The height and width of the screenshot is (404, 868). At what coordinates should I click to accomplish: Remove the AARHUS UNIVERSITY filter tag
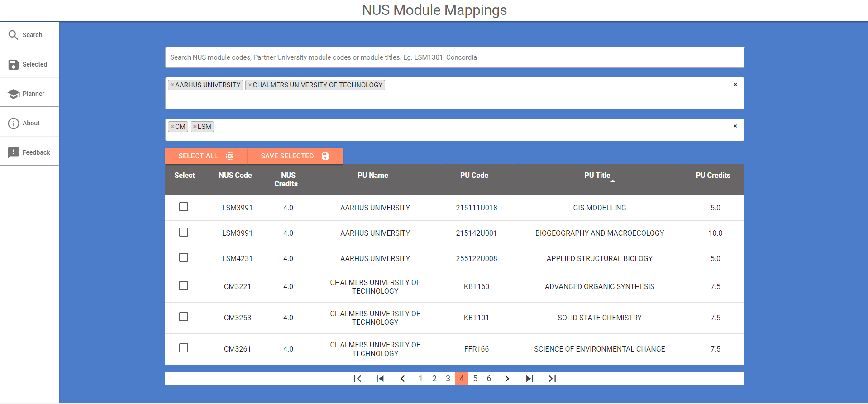(172, 85)
